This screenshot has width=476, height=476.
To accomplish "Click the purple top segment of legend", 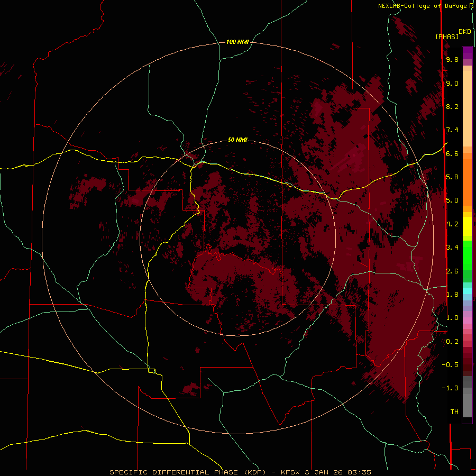I will point(467,53).
